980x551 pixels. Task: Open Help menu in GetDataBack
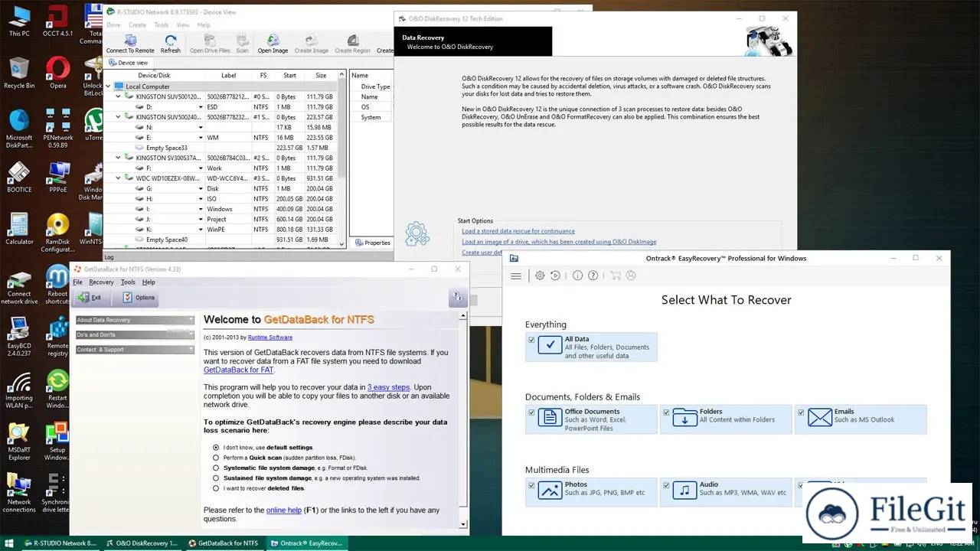149,282
